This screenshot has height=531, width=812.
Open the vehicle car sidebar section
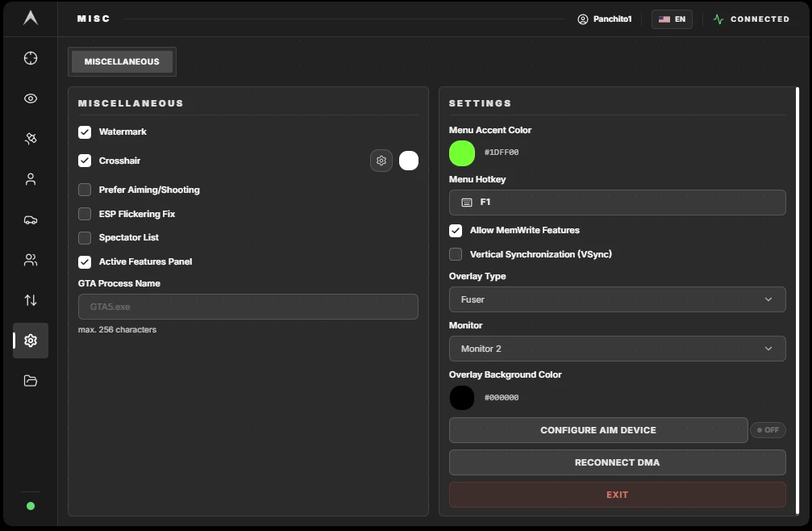click(31, 220)
